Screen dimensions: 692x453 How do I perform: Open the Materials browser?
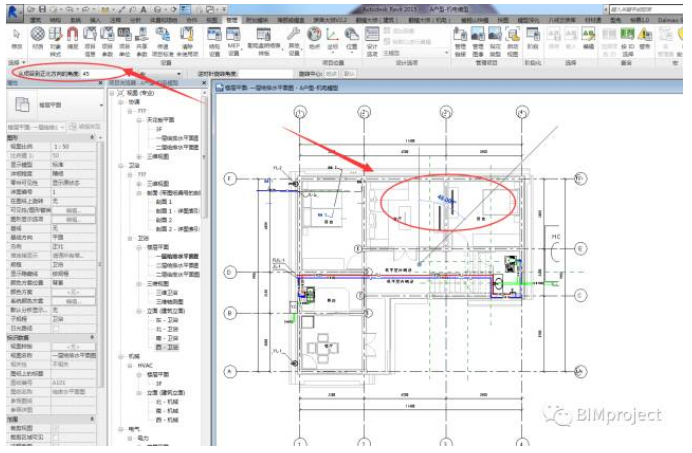pos(38,38)
